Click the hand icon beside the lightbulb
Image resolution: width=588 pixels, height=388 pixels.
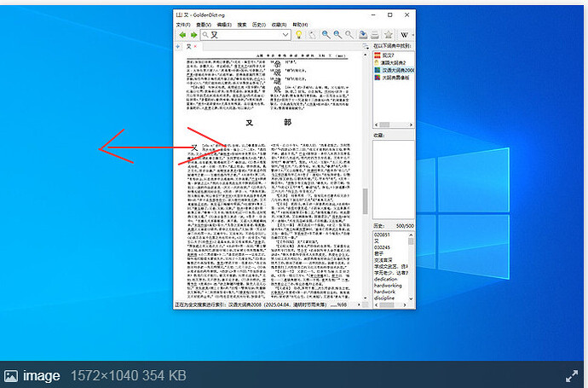(x=312, y=35)
